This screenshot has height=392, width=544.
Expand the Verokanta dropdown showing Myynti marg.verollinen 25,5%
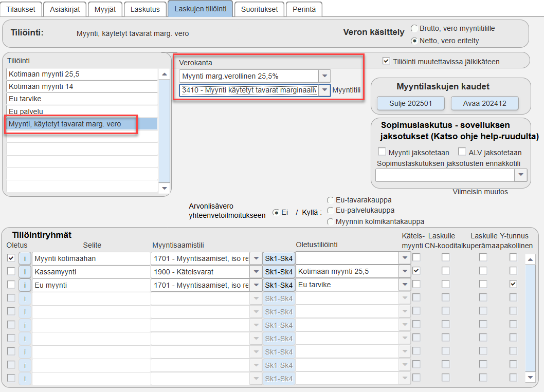(325, 76)
